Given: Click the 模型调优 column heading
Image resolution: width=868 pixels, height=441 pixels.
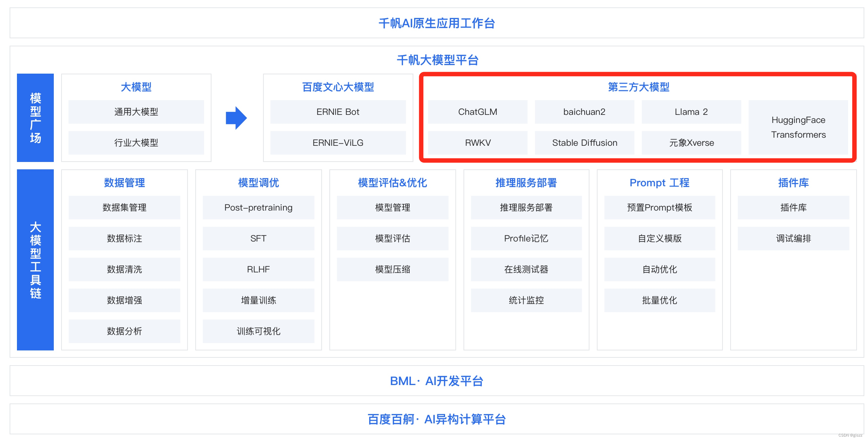Looking at the screenshot, I should [258, 183].
